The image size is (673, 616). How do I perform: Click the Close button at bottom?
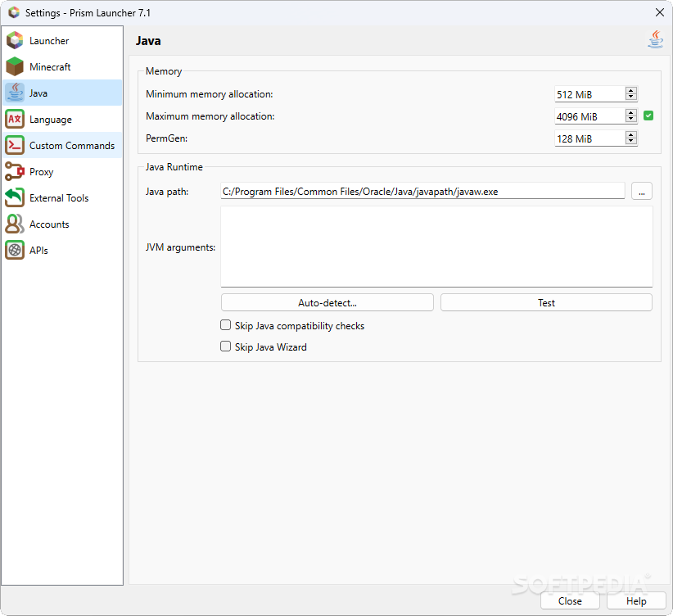tap(570, 601)
